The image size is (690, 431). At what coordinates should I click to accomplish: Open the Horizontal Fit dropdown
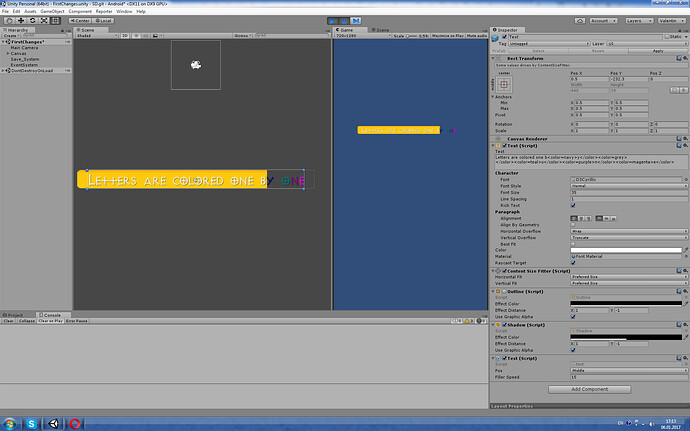pyautogui.click(x=629, y=277)
